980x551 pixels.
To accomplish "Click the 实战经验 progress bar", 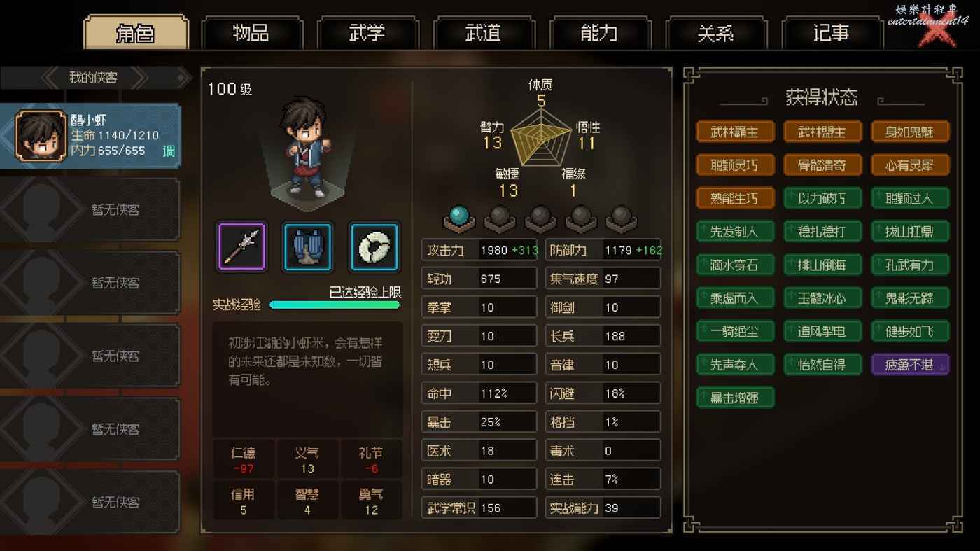I will tap(335, 305).
